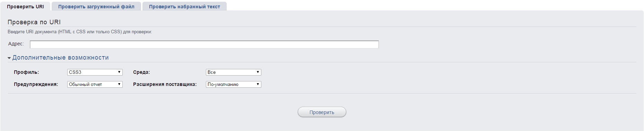Screen dimensions: 644x131
Task: Collapse section via triangle before Дополнительные возможности
Action: [9, 58]
